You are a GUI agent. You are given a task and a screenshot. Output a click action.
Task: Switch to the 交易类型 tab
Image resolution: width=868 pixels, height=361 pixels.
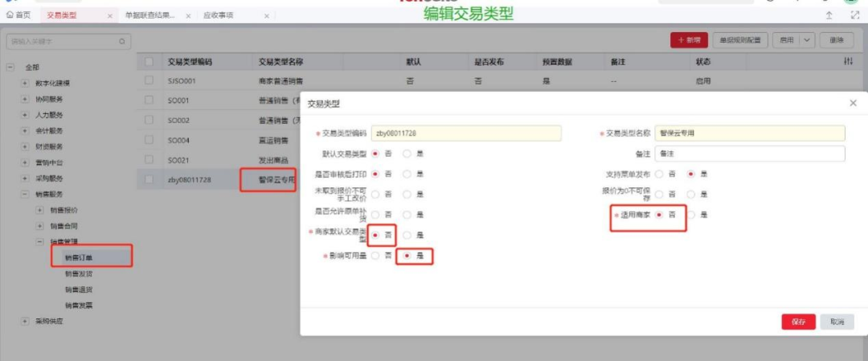pyautogui.click(x=62, y=15)
